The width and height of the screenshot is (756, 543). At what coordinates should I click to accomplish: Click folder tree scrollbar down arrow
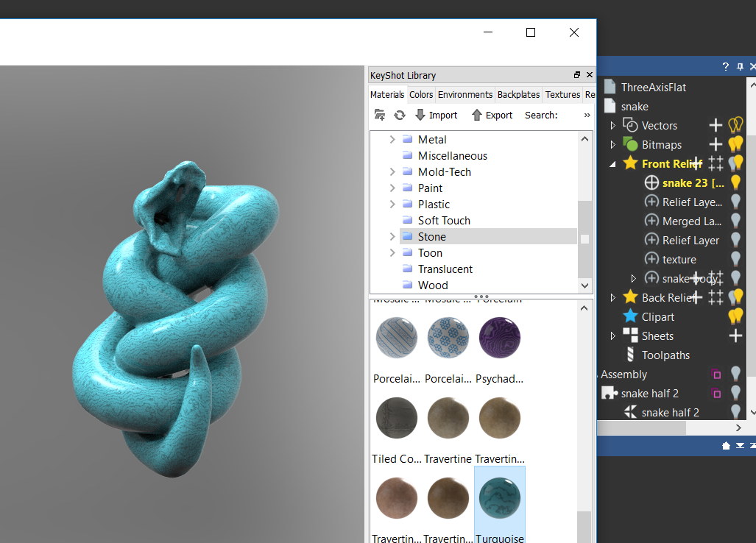[584, 285]
